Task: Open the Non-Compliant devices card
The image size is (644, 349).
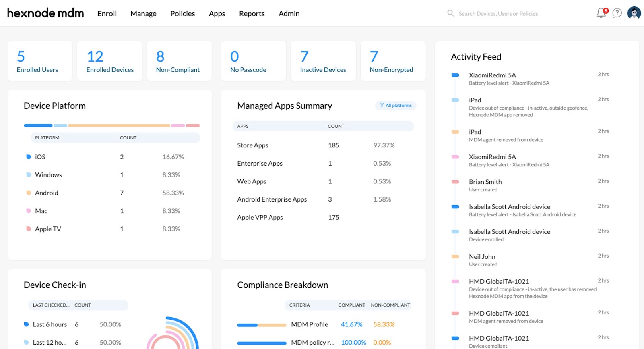Action: [x=179, y=61]
